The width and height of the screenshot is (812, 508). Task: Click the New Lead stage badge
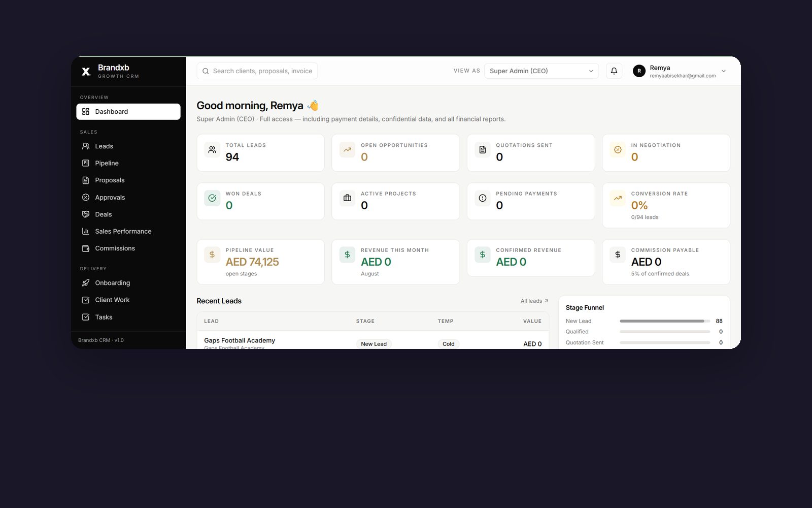coord(374,344)
